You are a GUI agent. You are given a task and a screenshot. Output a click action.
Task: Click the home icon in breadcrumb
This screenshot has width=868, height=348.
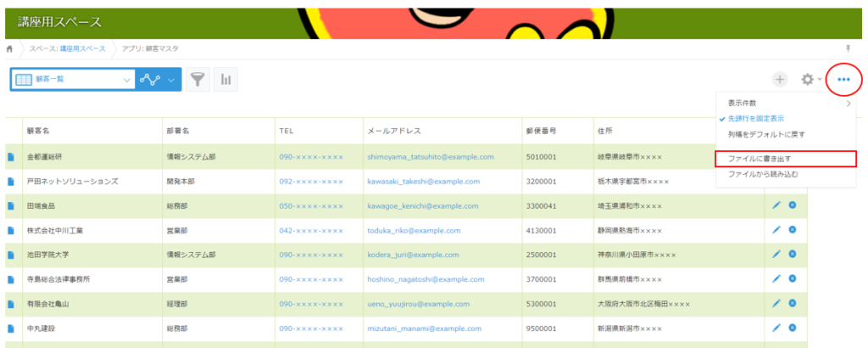point(9,49)
